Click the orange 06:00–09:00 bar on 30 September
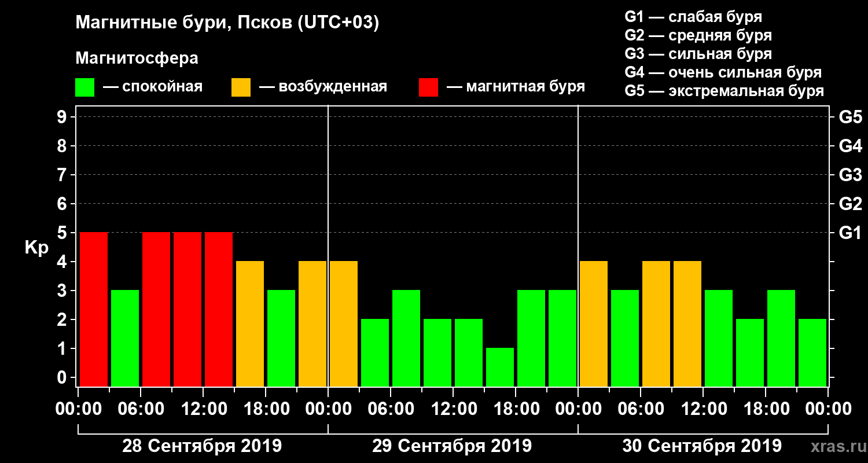The width and height of the screenshot is (868, 463). point(656,324)
